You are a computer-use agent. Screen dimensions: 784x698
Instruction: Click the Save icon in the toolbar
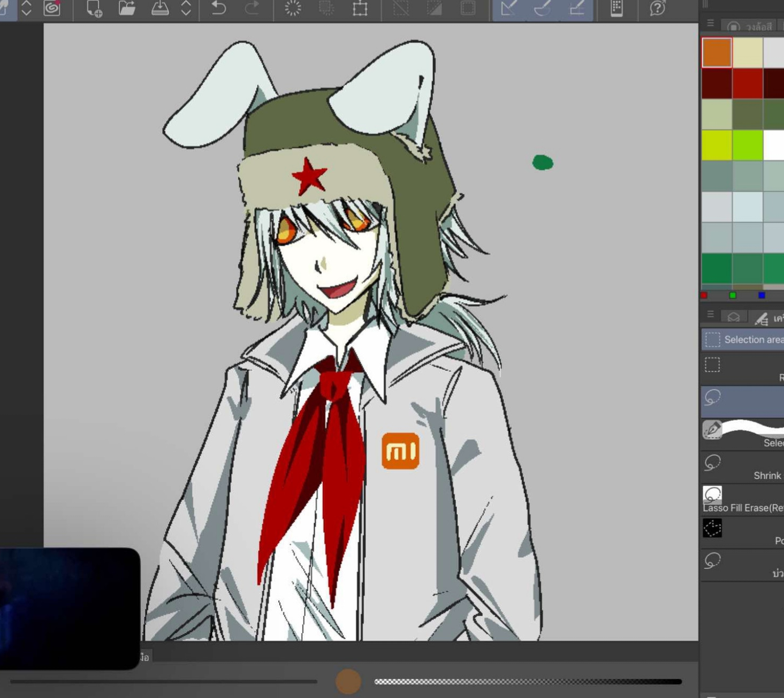pyautogui.click(x=159, y=8)
